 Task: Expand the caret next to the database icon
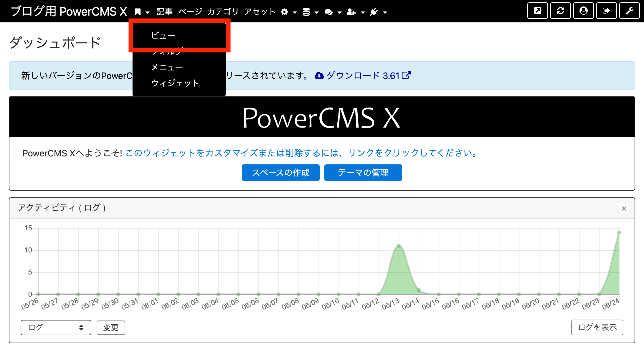pos(317,12)
